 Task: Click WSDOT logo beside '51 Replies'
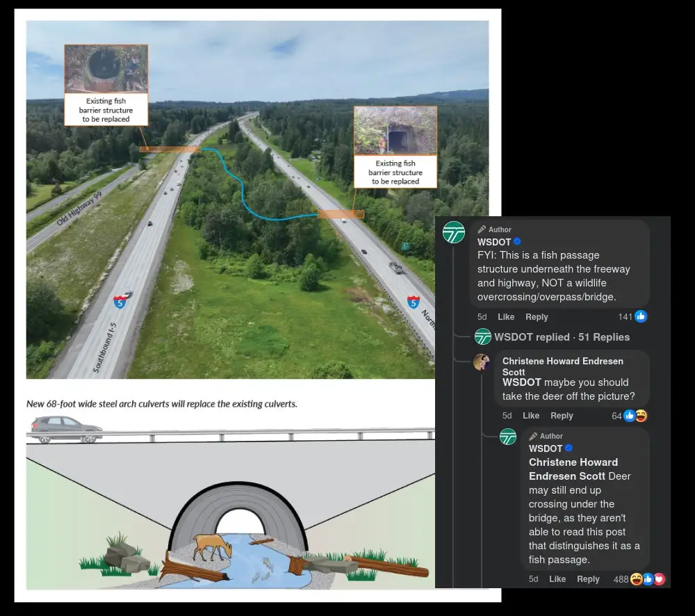483,337
